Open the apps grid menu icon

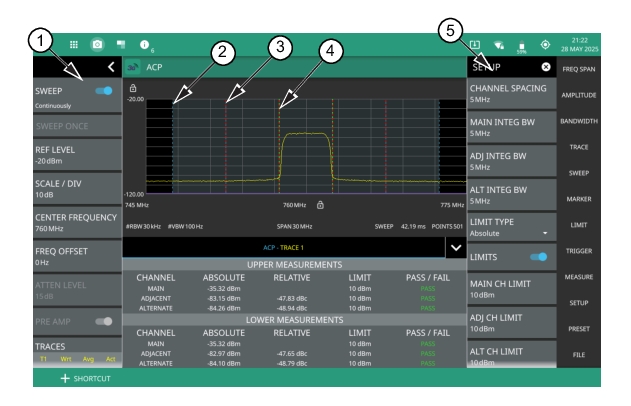74,46
